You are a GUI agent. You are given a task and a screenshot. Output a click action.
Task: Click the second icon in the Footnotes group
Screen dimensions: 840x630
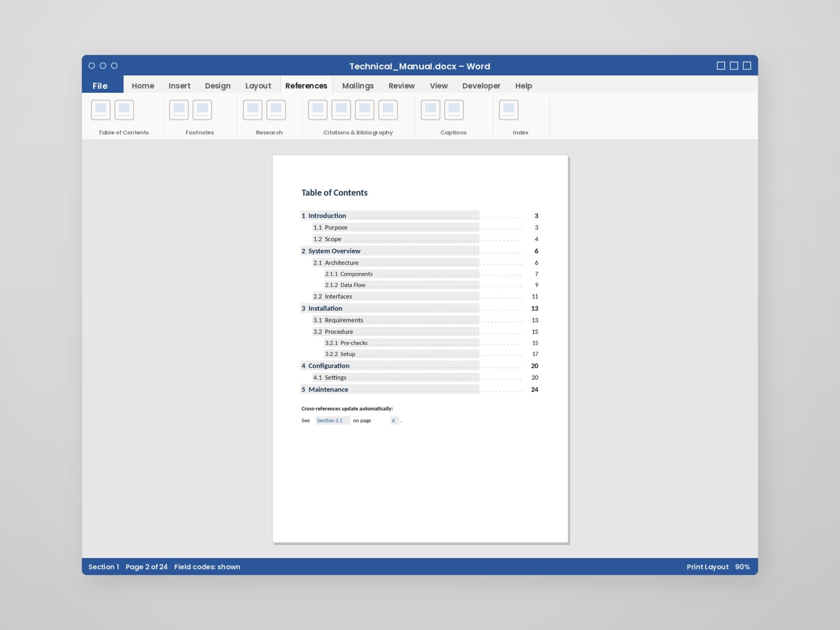pyautogui.click(x=202, y=110)
